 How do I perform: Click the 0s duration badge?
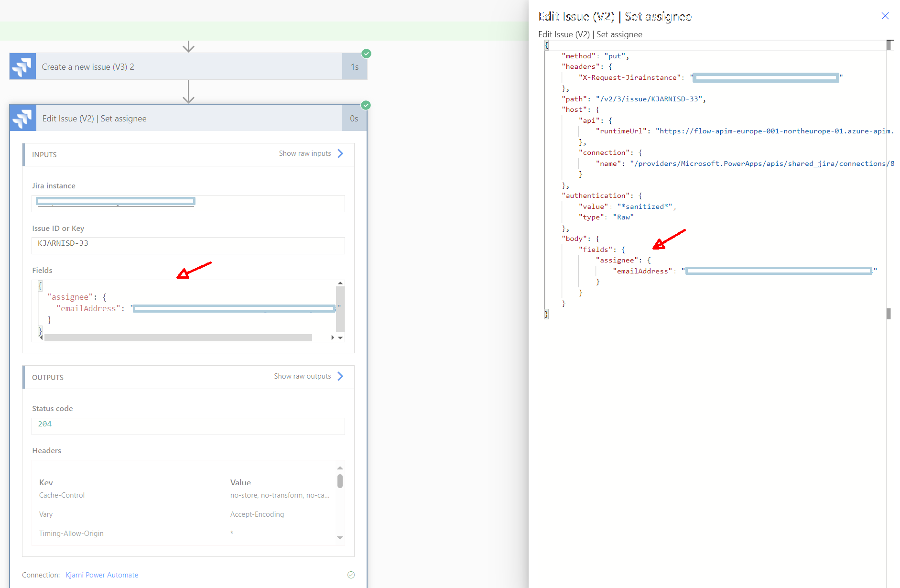[x=354, y=118]
